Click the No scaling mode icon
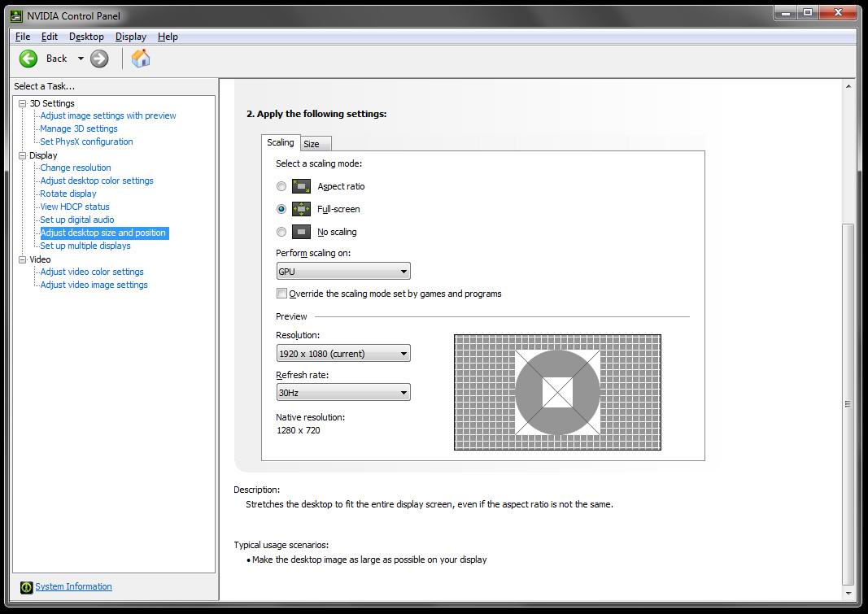The image size is (868, 614). (302, 232)
